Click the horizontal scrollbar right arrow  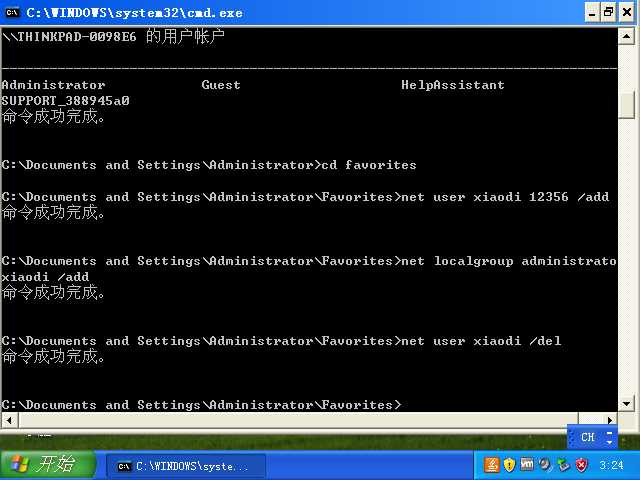(x=609, y=420)
